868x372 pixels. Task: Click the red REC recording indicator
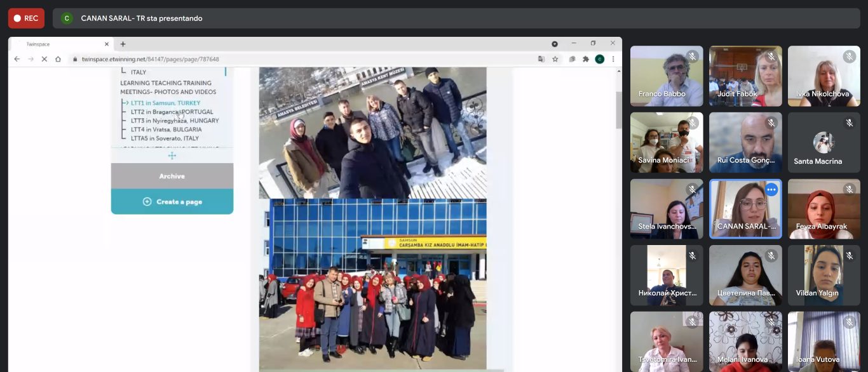pos(26,18)
